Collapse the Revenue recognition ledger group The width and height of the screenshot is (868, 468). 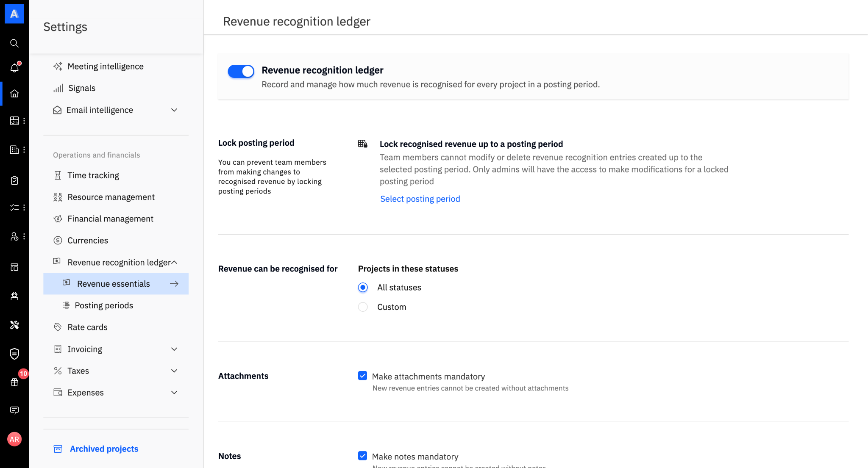174,263
